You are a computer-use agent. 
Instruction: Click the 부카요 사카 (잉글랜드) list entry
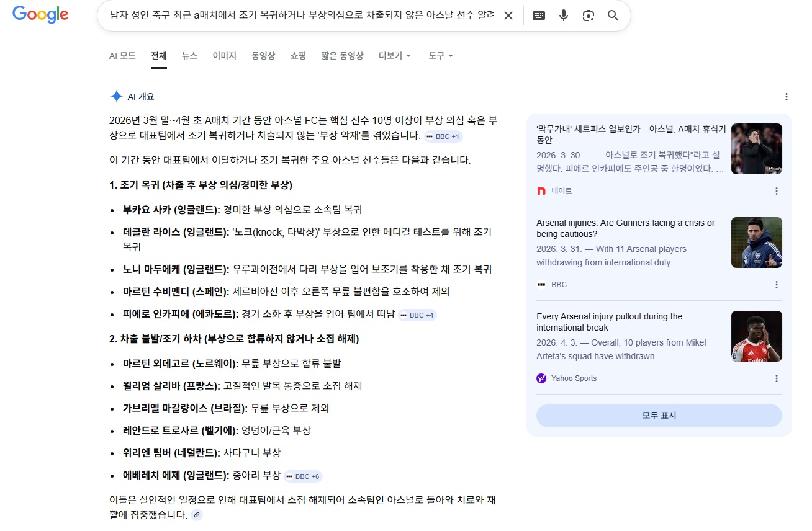pyautogui.click(x=243, y=210)
